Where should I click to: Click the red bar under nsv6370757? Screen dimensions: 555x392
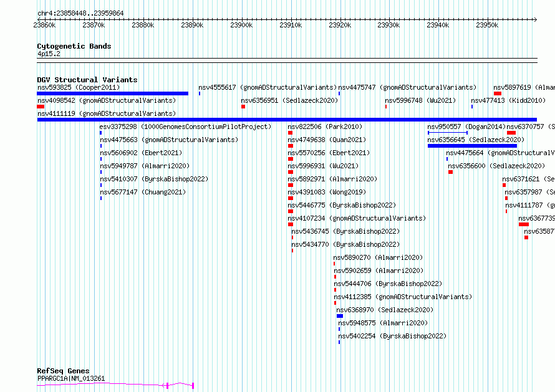[x=511, y=133]
